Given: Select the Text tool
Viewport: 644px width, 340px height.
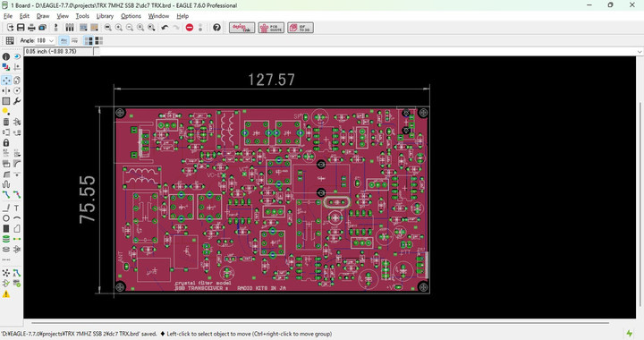Looking at the screenshot, I should 16,208.
